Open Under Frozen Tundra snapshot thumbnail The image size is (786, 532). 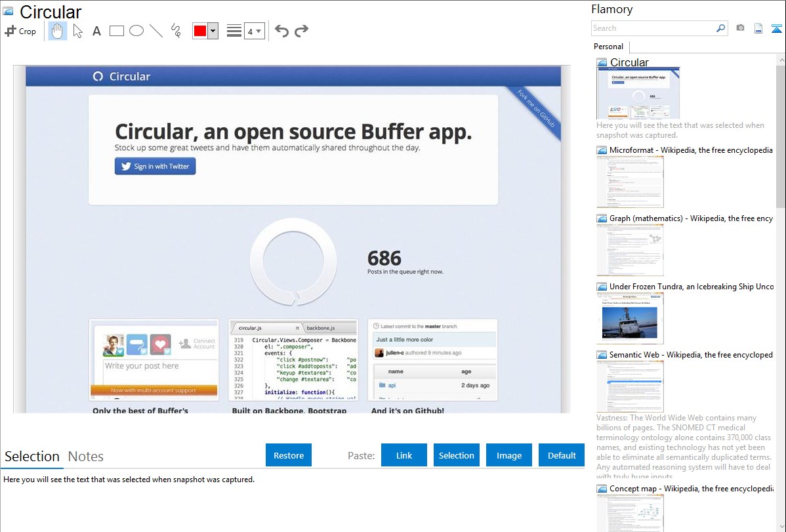tap(630, 318)
